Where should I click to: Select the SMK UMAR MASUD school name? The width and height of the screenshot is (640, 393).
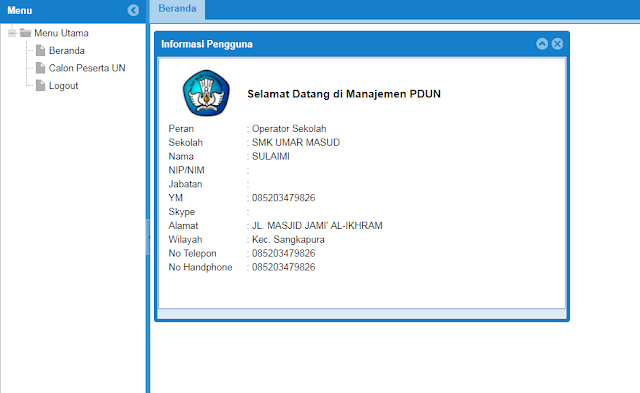296,142
